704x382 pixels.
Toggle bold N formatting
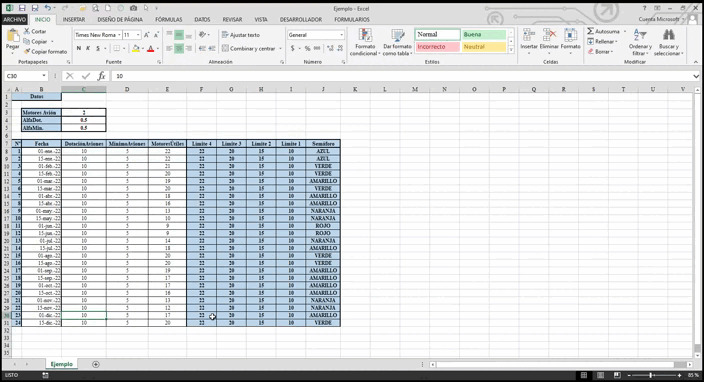point(79,48)
